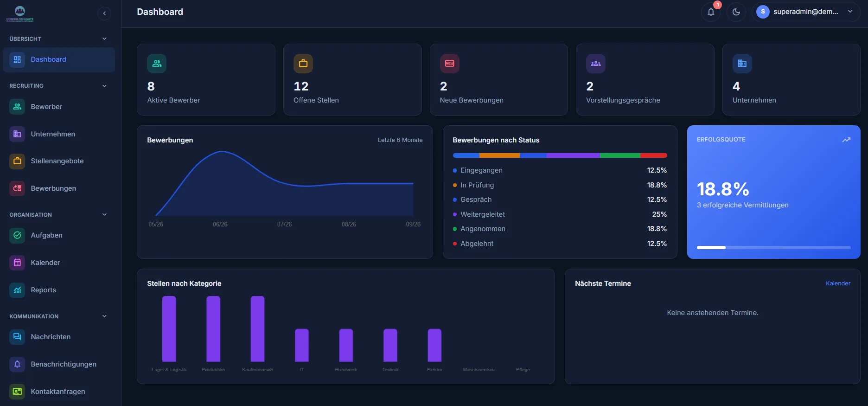Click the Abgelehnt status row
Image resolution: width=868 pixels, height=406 pixels.
560,244
